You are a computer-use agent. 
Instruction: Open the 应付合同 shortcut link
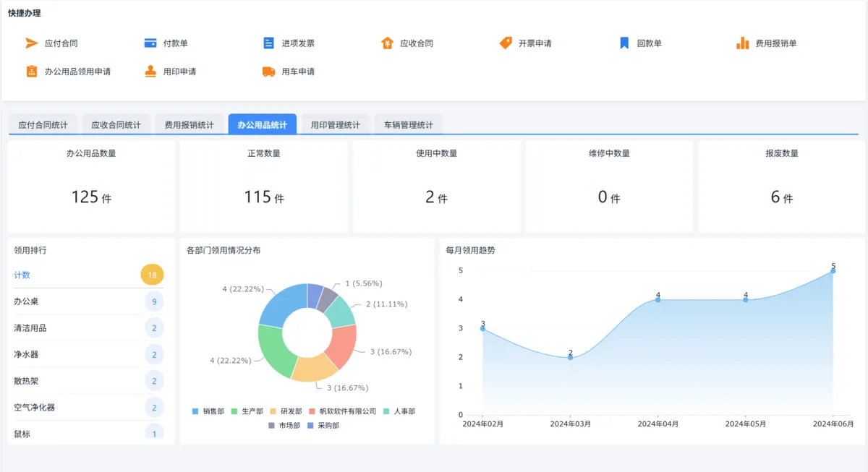click(x=61, y=43)
